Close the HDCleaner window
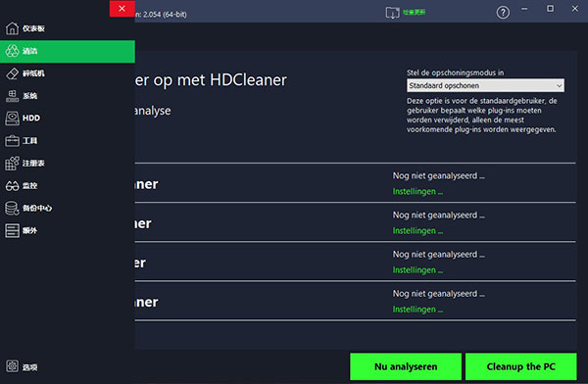Image resolution: width=588 pixels, height=384 pixels. coord(575,9)
